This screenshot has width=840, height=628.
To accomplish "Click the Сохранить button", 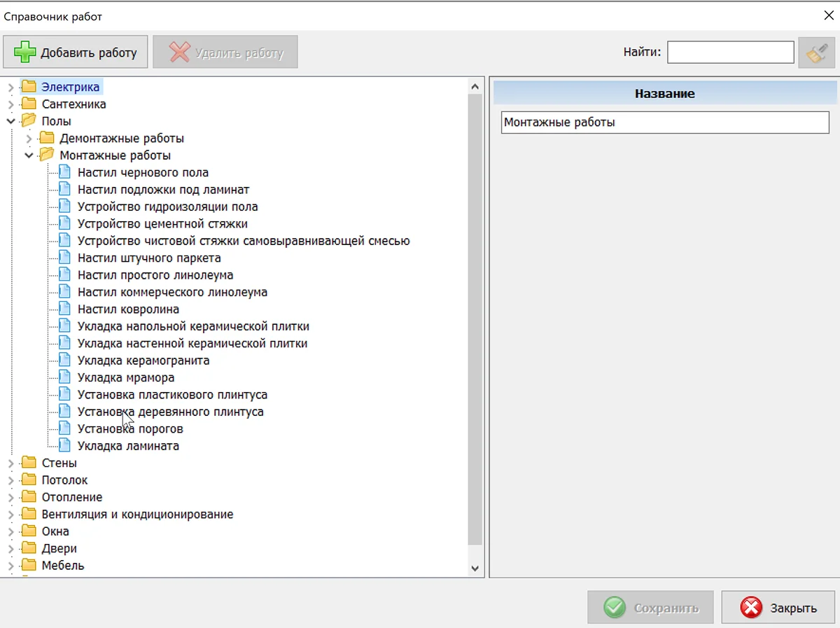I will click(x=650, y=608).
